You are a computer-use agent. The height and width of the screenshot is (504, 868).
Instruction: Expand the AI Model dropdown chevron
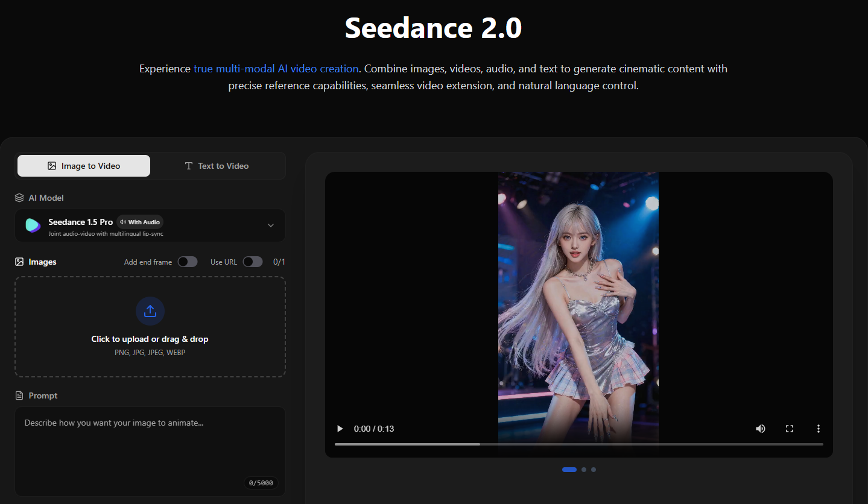tap(271, 225)
